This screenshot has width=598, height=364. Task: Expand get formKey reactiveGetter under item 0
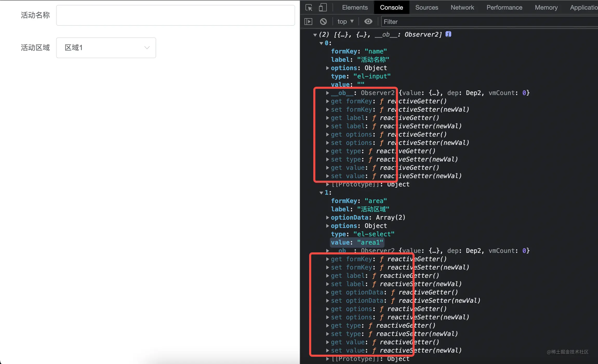(328, 101)
